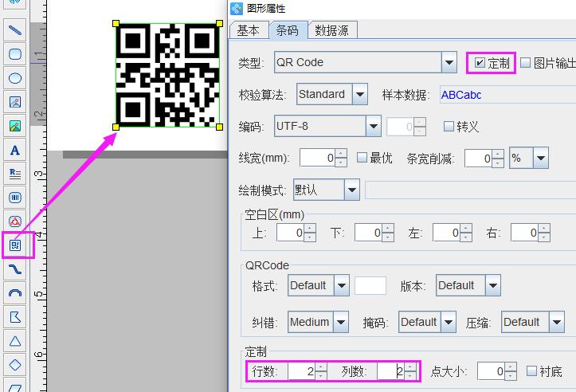Enable the 图片输出 checkbox
The height and width of the screenshot is (392, 576).
tap(526, 63)
